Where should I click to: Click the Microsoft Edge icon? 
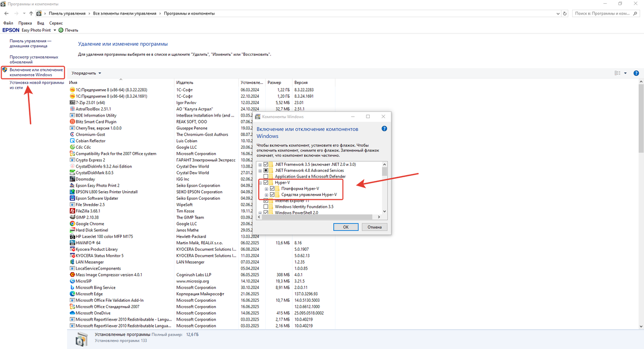click(72, 294)
